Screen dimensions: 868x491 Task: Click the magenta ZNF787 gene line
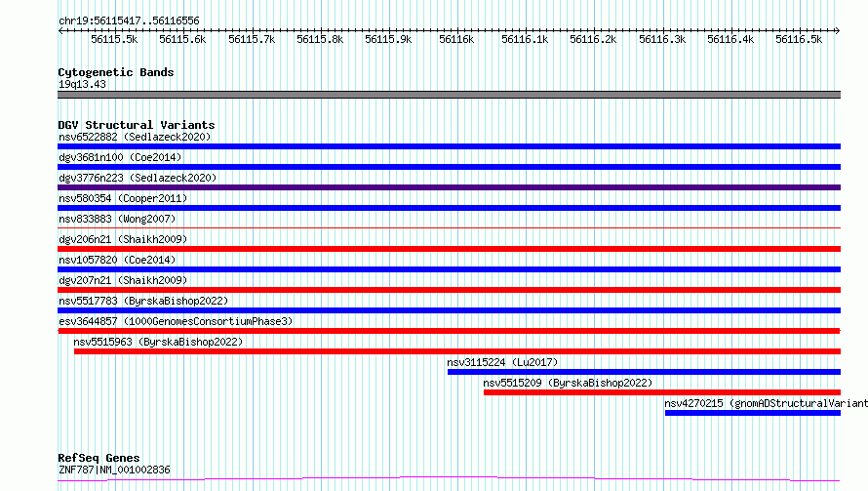(x=449, y=479)
